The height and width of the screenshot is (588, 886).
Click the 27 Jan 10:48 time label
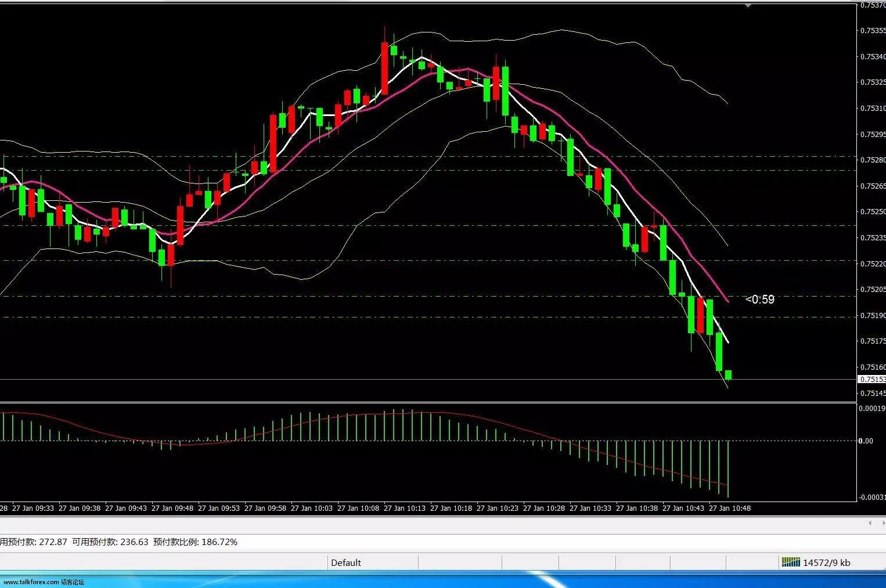point(730,508)
